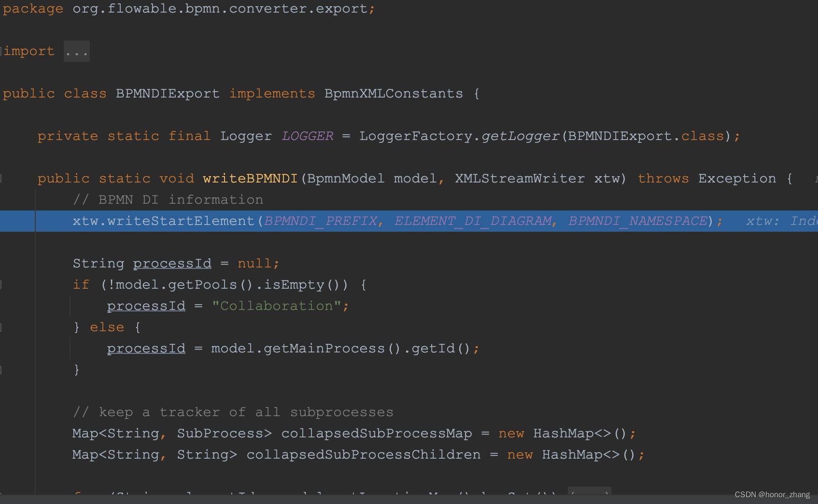Click the class name BPMNDIExport

(167, 93)
